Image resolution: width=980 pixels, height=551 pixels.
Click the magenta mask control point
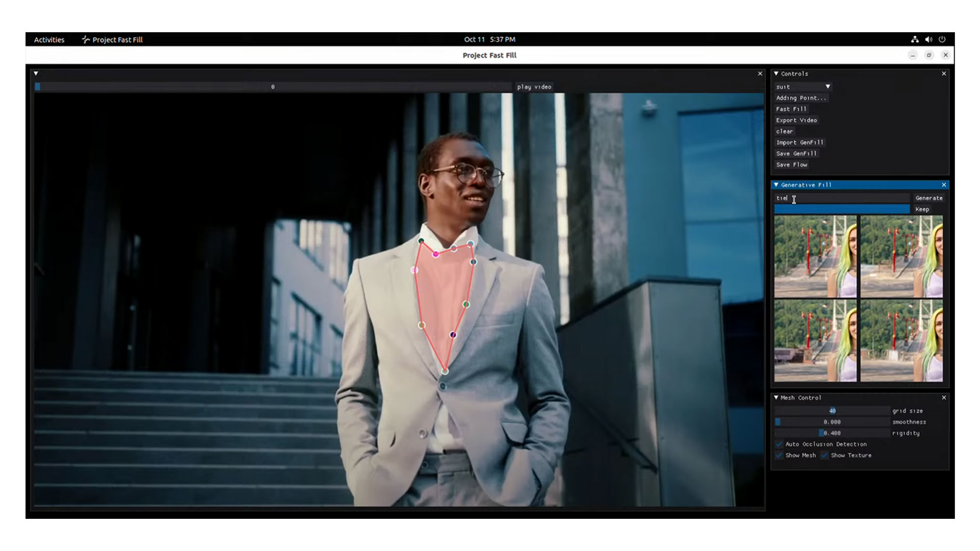pos(435,254)
